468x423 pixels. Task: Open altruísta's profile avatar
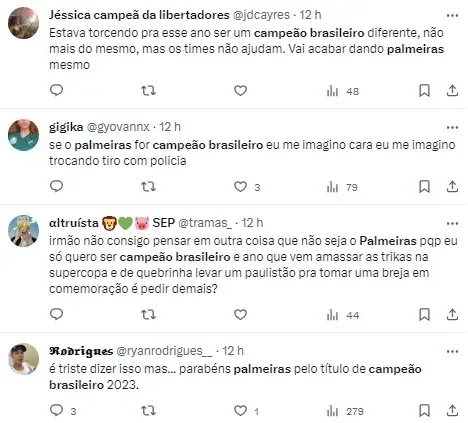(24, 231)
